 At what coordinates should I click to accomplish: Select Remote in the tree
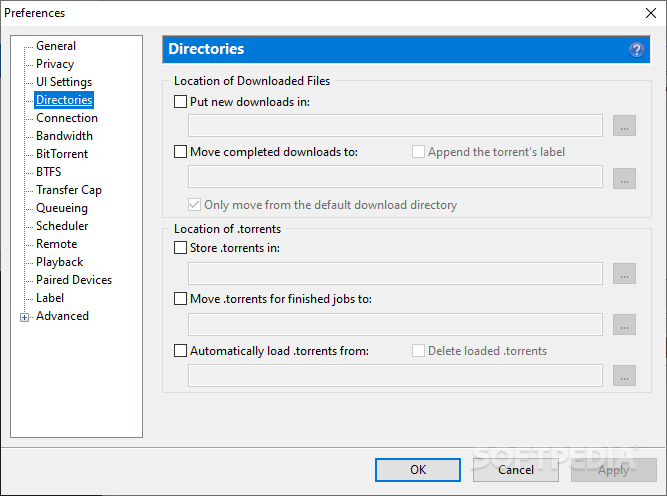pyautogui.click(x=57, y=244)
